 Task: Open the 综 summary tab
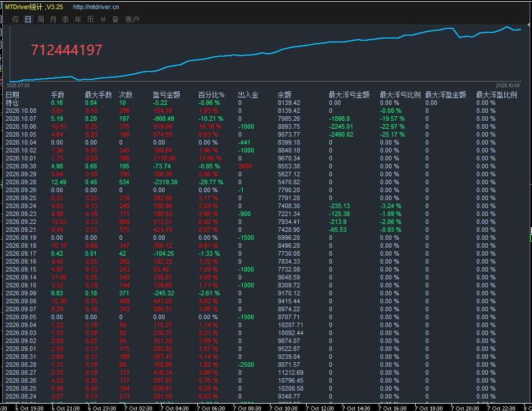pyautogui.click(x=16, y=19)
